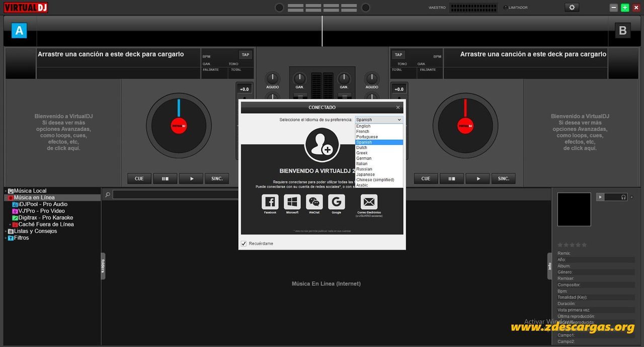The image size is (644, 347).
Task: Click the album art thumbnail
Action: coord(574,209)
